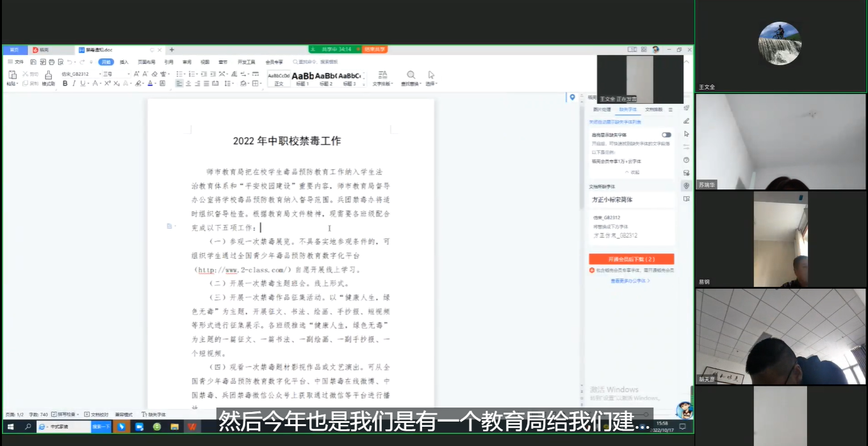
Task: Apply italic formatting with I
Action: (x=74, y=83)
